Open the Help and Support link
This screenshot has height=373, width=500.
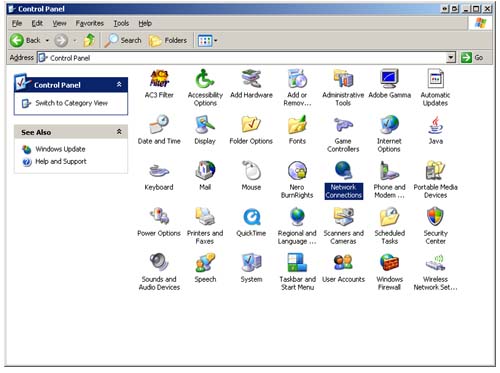61,161
